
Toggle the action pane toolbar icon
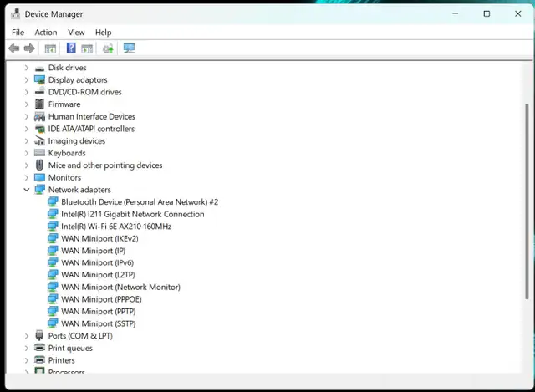pos(87,48)
